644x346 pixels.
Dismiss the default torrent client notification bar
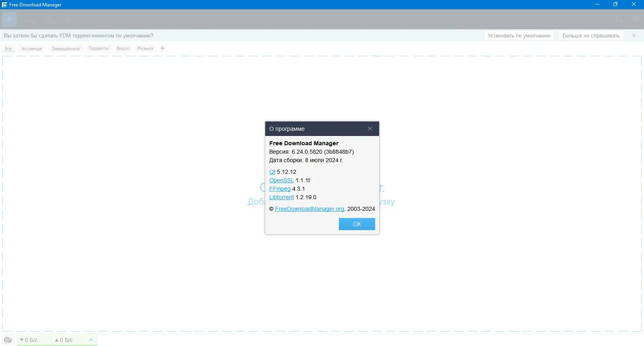click(634, 35)
